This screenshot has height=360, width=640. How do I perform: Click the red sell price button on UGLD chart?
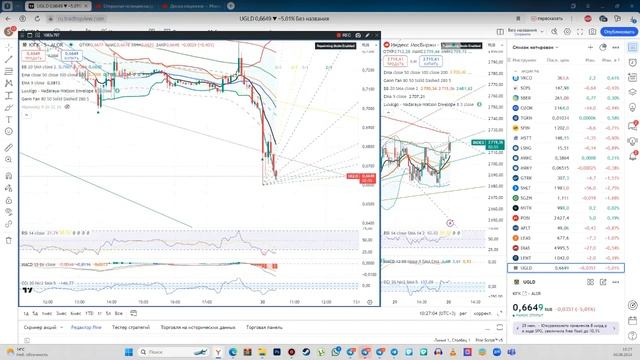coord(33,56)
